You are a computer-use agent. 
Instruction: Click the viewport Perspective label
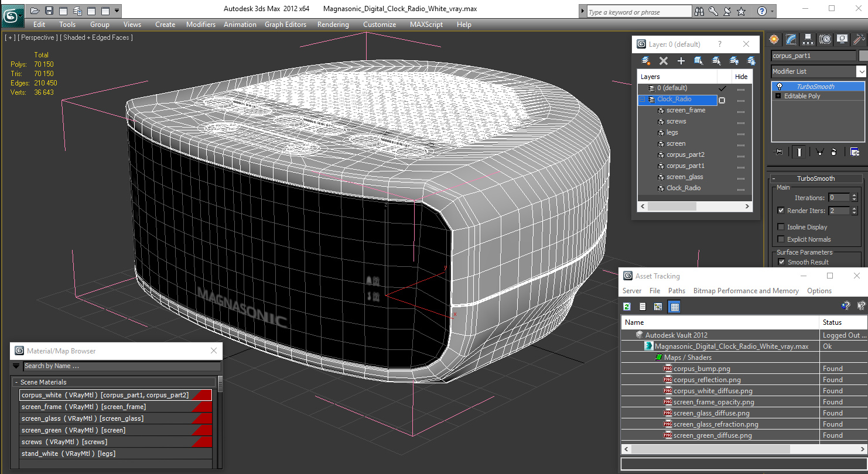pyautogui.click(x=38, y=37)
